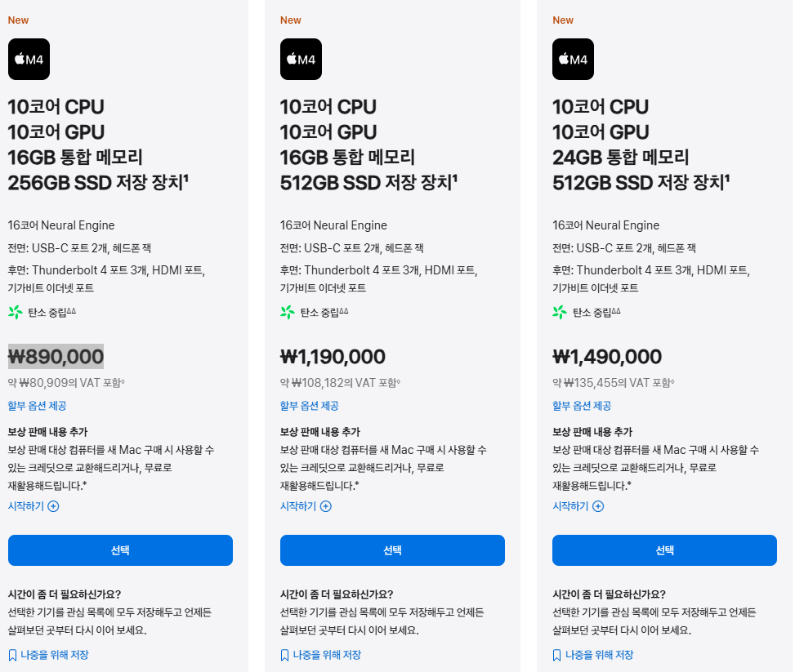Screen dimensions: 795x672
Task: Click plus circle icon beside 시작하기 under ₩1,490,000
Action: pos(598,506)
